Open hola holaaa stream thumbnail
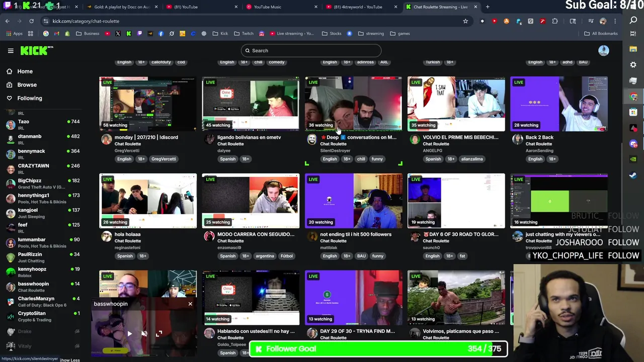The width and height of the screenshot is (644, 362). click(x=148, y=201)
